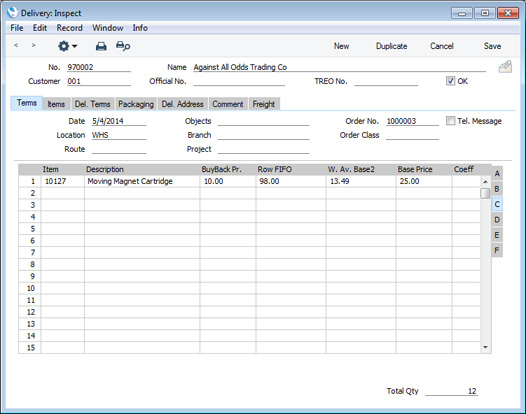Switch to flip A of matrix
The image size is (526, 414).
(x=497, y=174)
